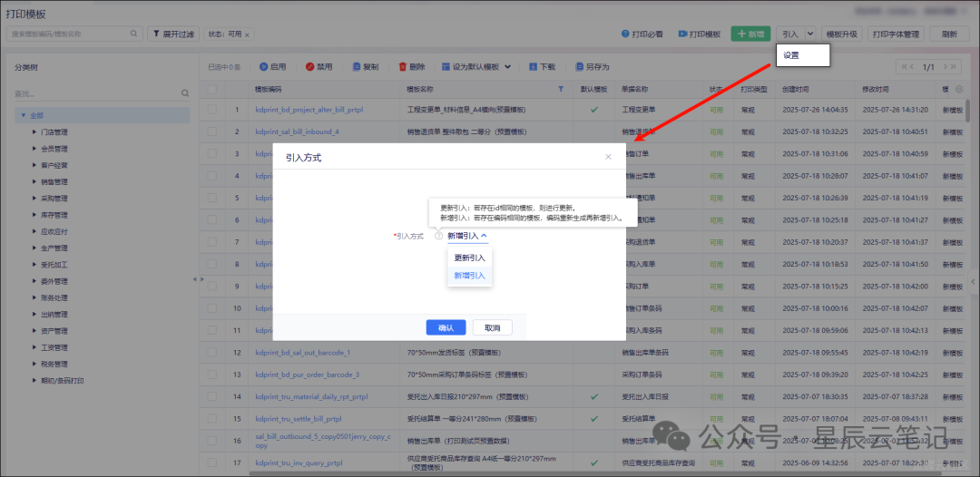Click the filter icon in 模板名称 header
This screenshot has width=980, height=477.
click(559, 90)
